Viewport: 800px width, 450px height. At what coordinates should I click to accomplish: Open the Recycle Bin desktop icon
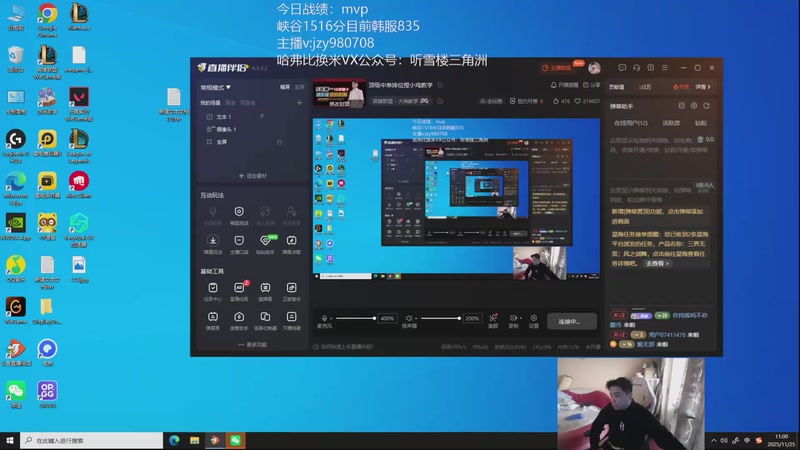coord(16,59)
